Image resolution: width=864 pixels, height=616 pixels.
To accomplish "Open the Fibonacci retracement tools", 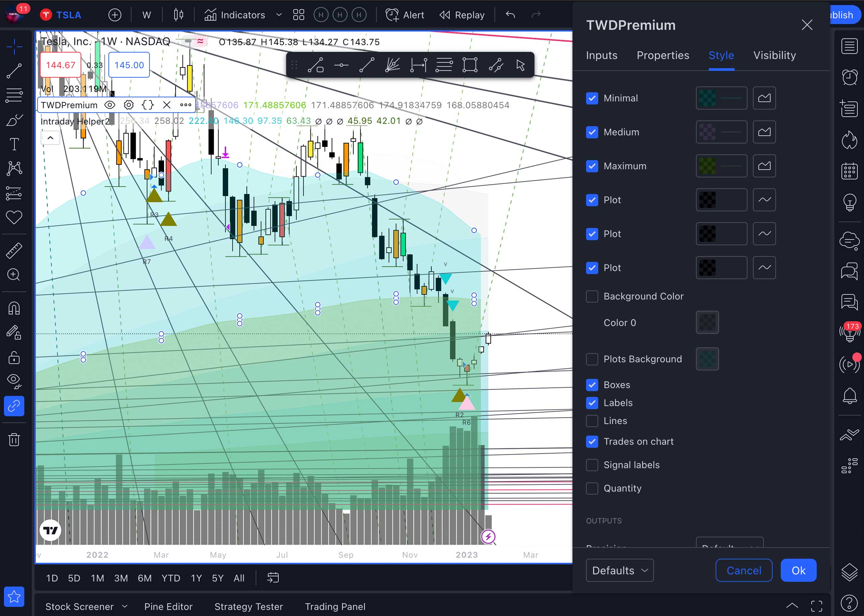I will (15, 95).
